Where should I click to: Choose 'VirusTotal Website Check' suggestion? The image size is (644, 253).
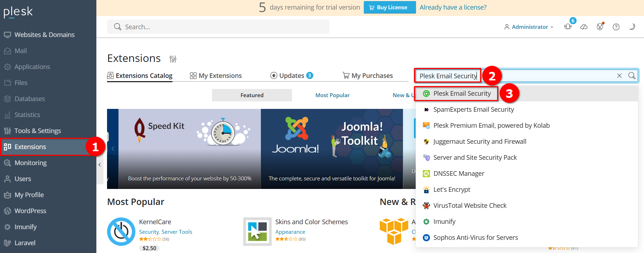(x=527, y=205)
